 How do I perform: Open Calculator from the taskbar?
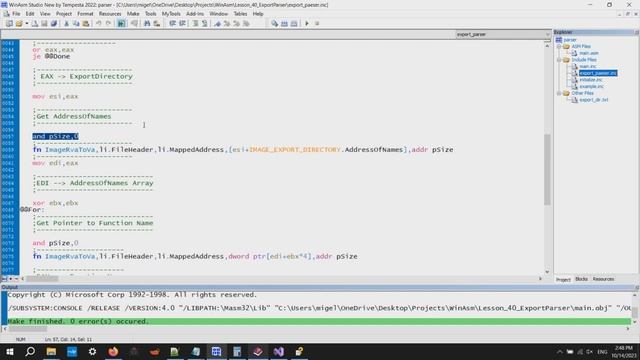tap(237, 351)
